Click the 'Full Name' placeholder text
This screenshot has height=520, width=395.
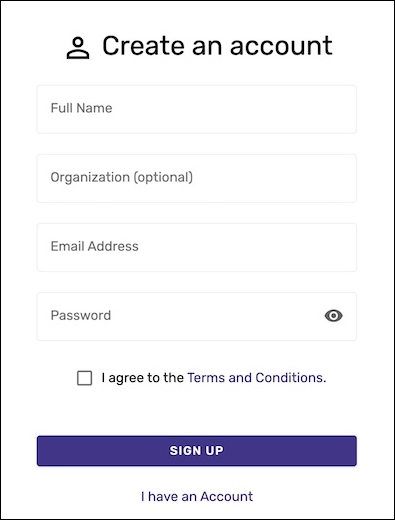click(81, 108)
